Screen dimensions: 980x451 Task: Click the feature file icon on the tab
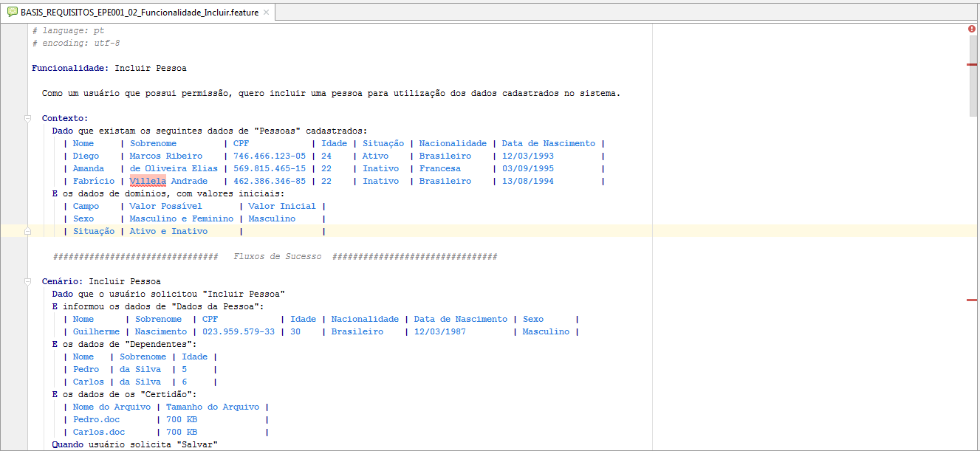12,13
